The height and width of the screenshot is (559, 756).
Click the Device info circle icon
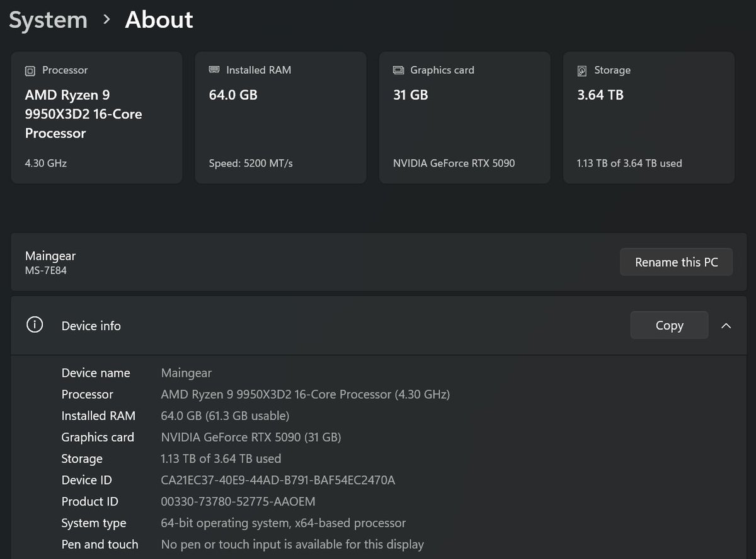point(34,325)
